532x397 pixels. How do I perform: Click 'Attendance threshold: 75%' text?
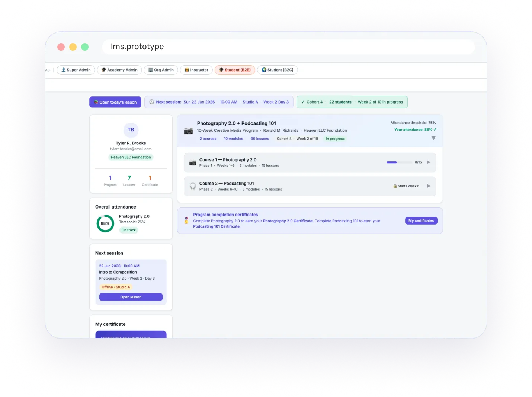pos(413,123)
